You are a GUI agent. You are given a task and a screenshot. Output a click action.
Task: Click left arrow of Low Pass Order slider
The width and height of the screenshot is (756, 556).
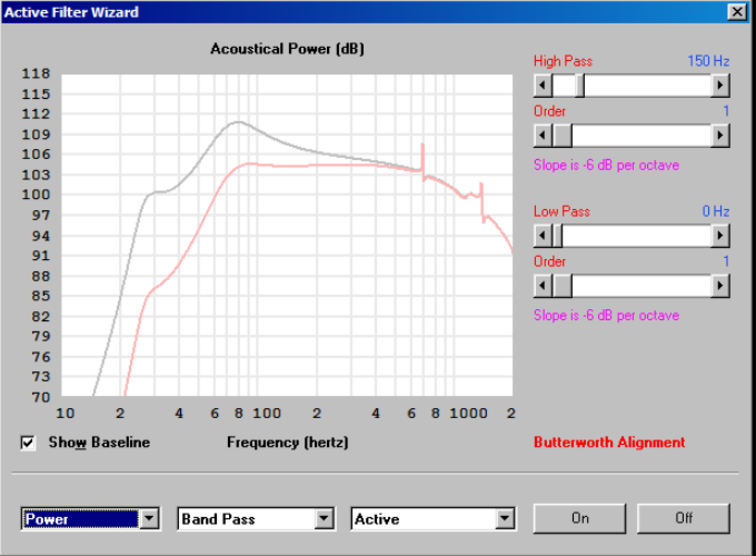coord(543,286)
